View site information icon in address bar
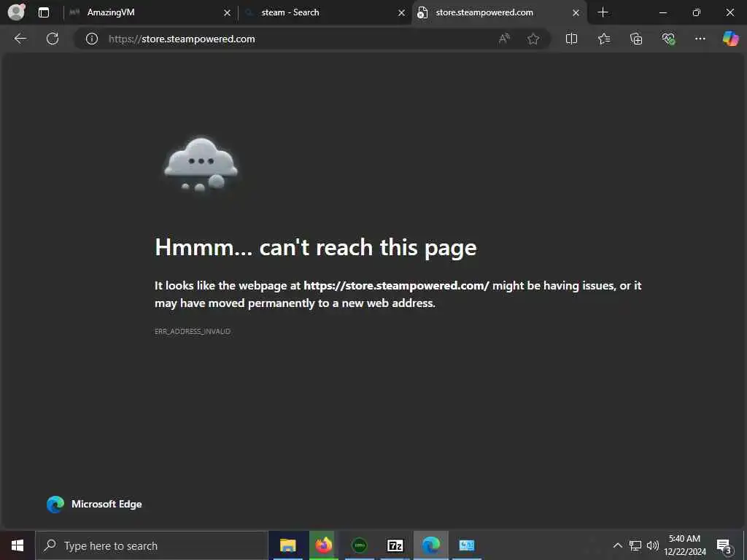The image size is (747, 560). 91,39
